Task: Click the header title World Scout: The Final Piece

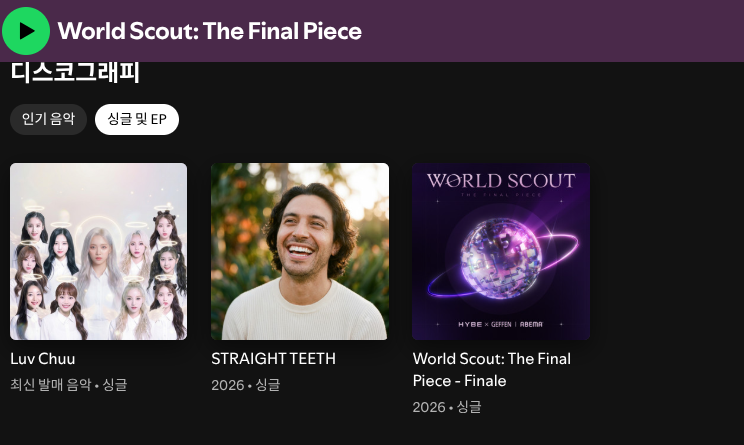Action: coord(210,31)
